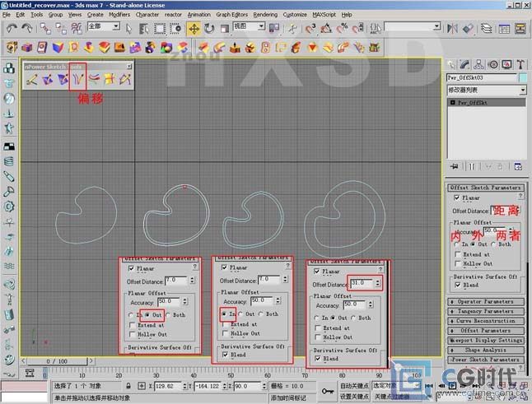Enable Extend at checkbox in right command panel
The height and width of the screenshot is (404, 532).
(x=458, y=254)
